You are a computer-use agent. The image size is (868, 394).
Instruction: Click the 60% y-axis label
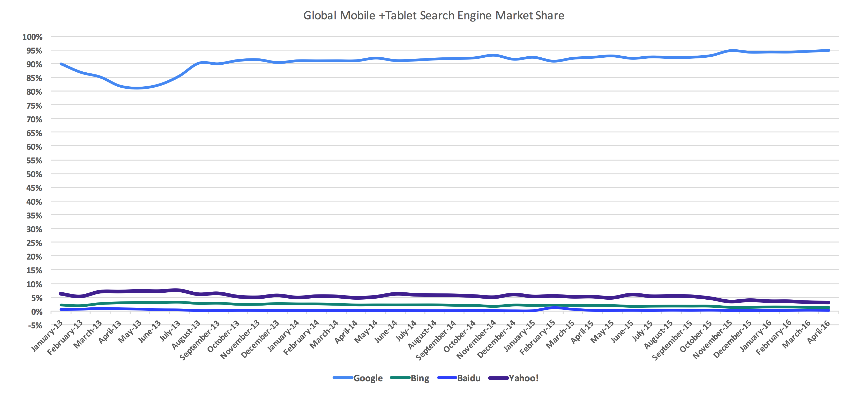coord(34,147)
